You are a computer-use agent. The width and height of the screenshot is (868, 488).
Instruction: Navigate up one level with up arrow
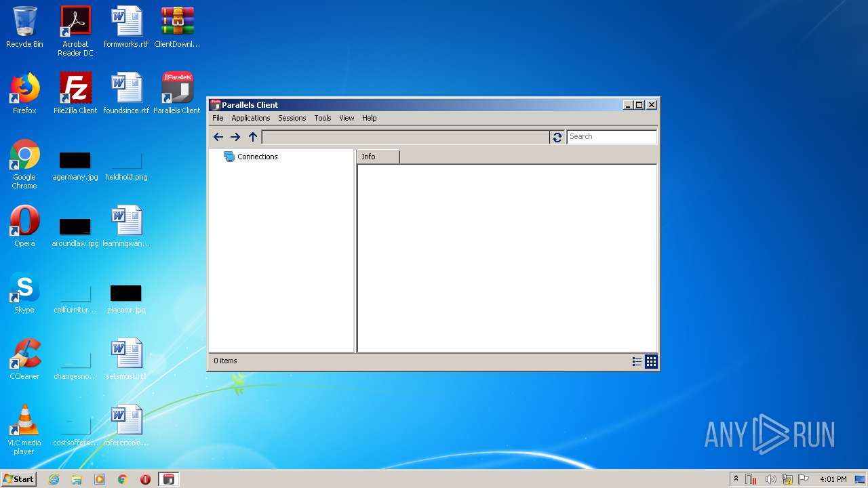coord(253,137)
